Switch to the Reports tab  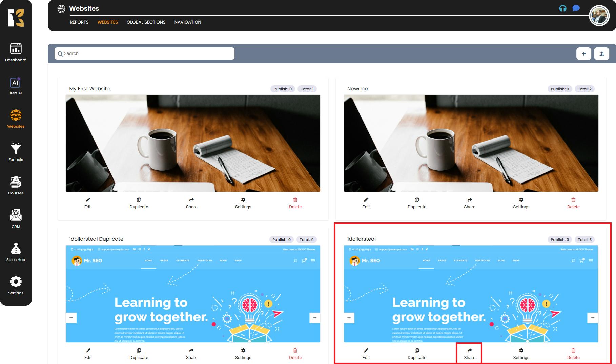tap(79, 22)
